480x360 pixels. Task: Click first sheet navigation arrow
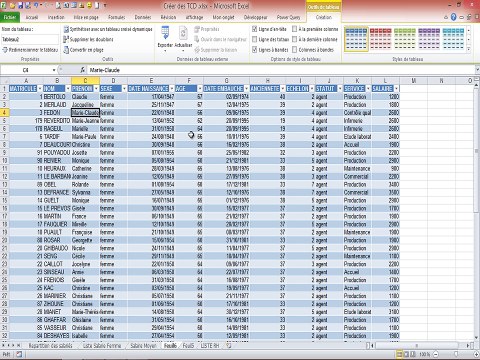pos(4,346)
